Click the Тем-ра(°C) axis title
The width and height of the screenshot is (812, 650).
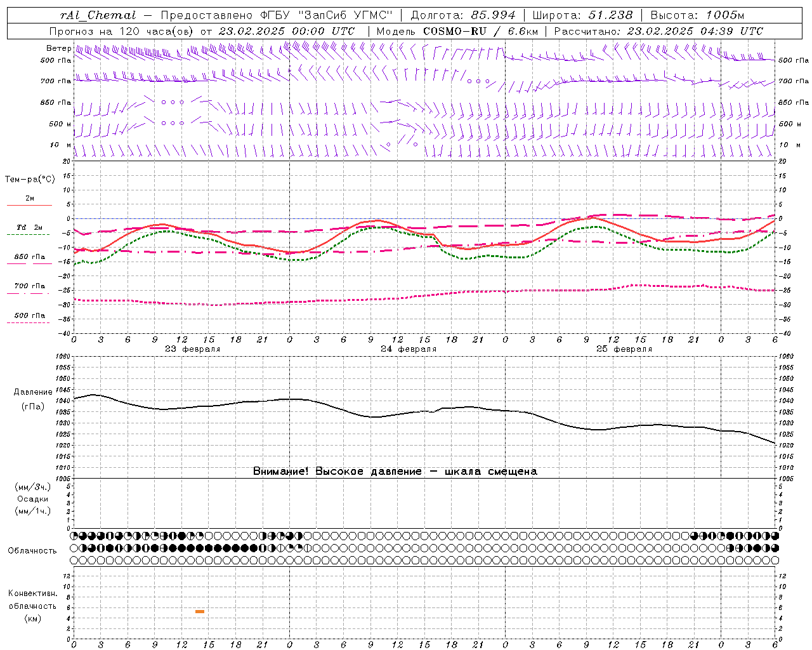coord(30,180)
